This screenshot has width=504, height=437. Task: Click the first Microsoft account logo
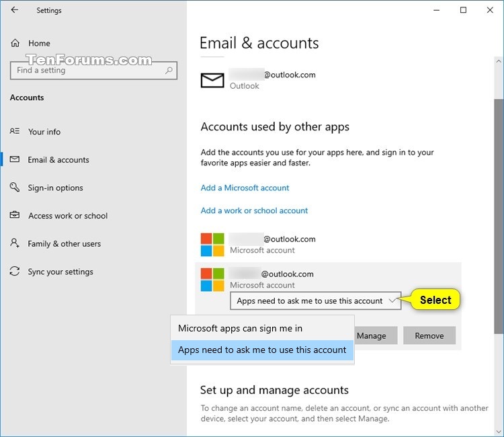pyautogui.click(x=212, y=245)
